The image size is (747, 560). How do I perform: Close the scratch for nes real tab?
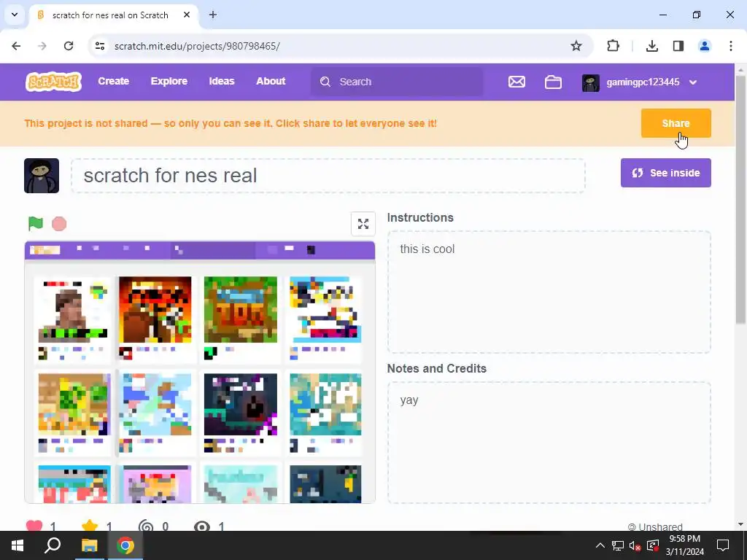(x=187, y=15)
